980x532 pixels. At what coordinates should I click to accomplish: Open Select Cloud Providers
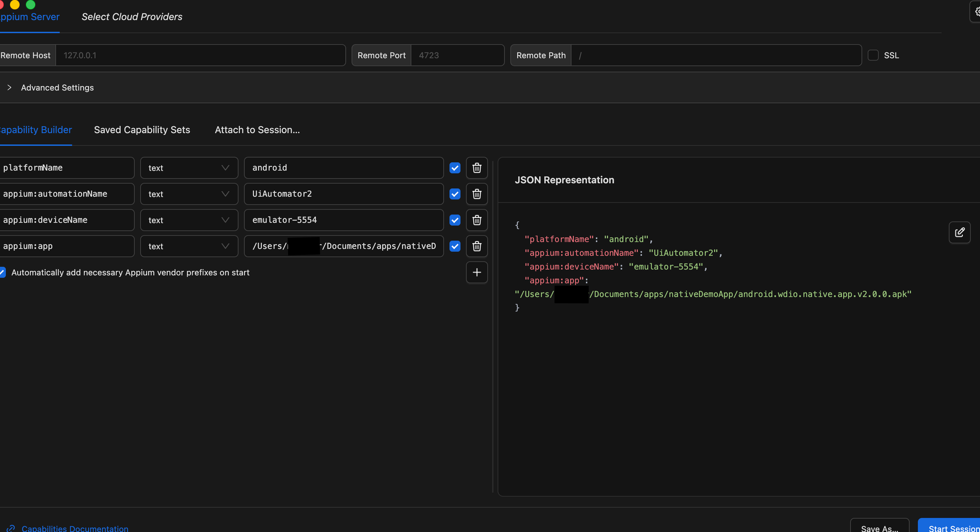[132, 17]
